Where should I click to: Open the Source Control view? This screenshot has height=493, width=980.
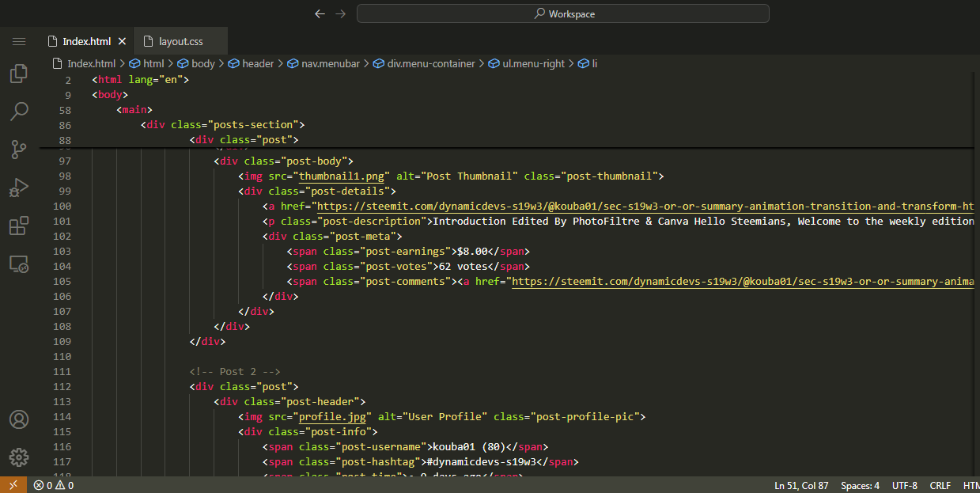19,149
